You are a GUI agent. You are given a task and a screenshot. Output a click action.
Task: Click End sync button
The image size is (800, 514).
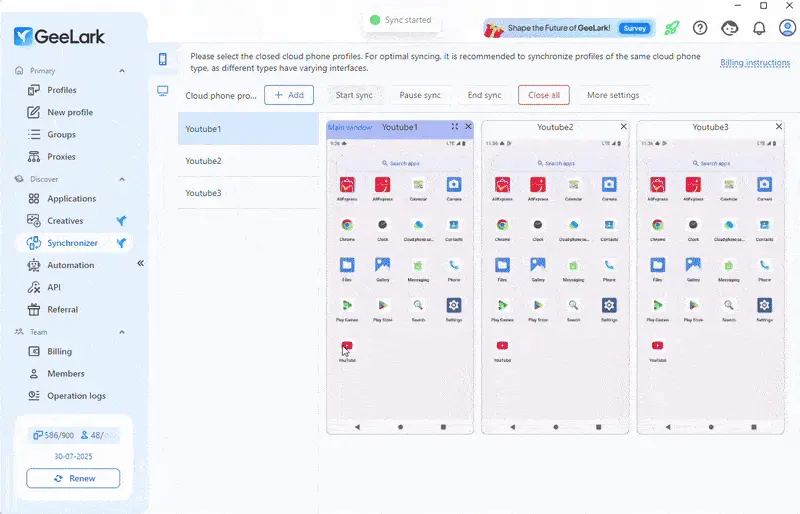484,95
